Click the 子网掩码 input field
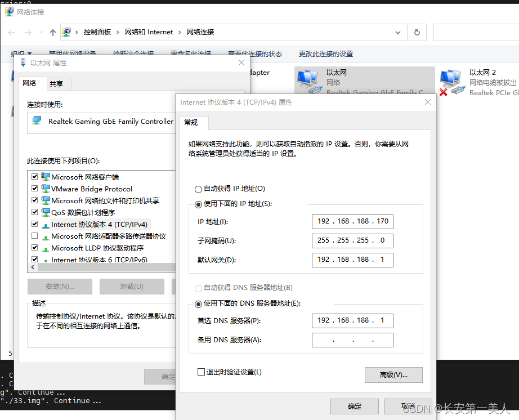Screen dimensions: 519x420 point(352,240)
